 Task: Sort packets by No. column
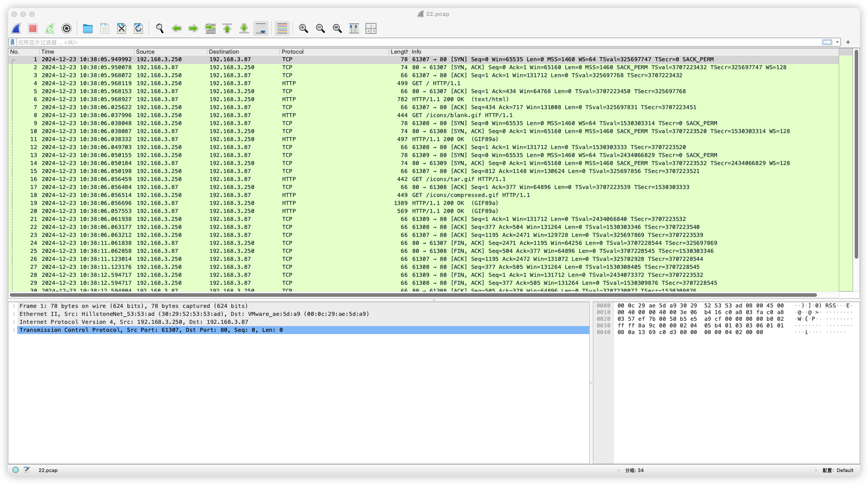point(24,51)
